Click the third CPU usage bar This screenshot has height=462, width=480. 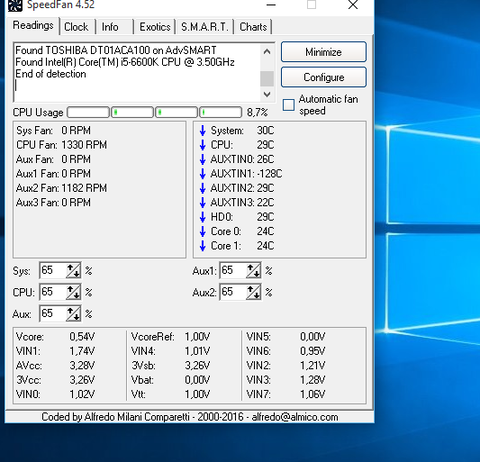click(176, 112)
